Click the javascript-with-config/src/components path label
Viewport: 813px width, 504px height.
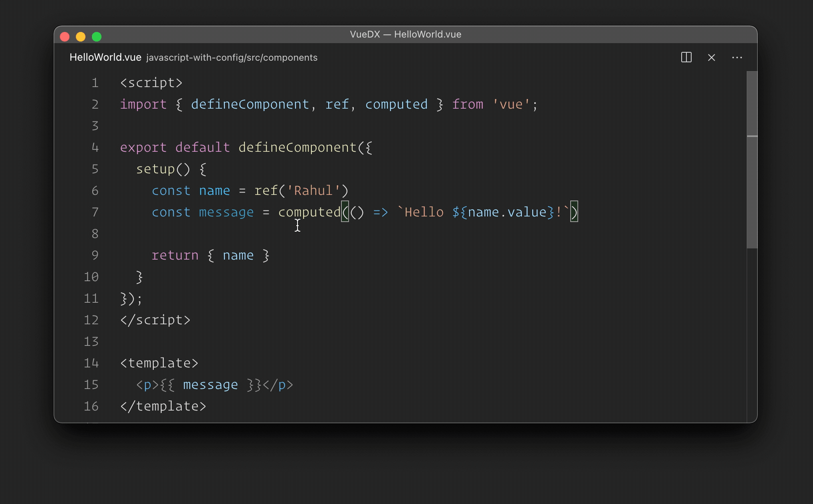(232, 58)
